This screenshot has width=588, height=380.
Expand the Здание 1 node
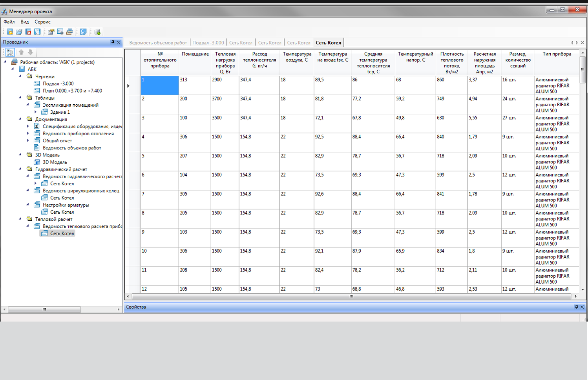tap(35, 112)
